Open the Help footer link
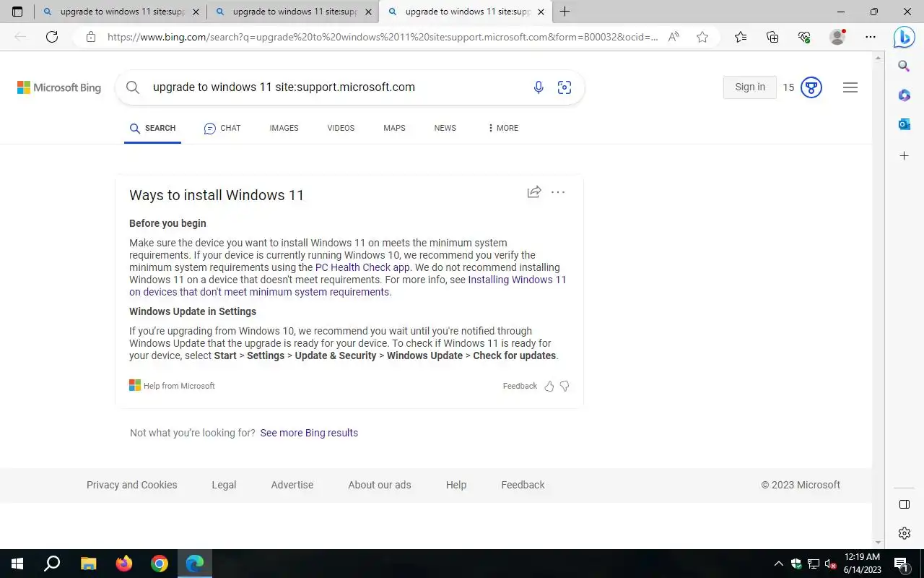 [456, 485]
